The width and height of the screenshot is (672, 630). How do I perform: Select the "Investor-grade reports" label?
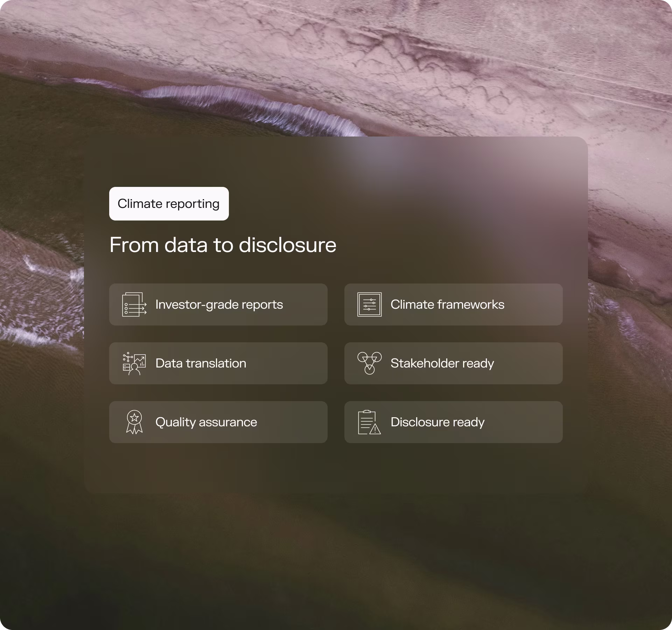[219, 304]
